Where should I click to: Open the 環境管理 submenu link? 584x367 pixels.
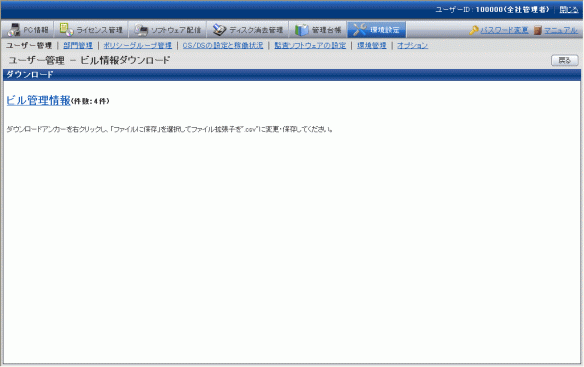pos(372,45)
